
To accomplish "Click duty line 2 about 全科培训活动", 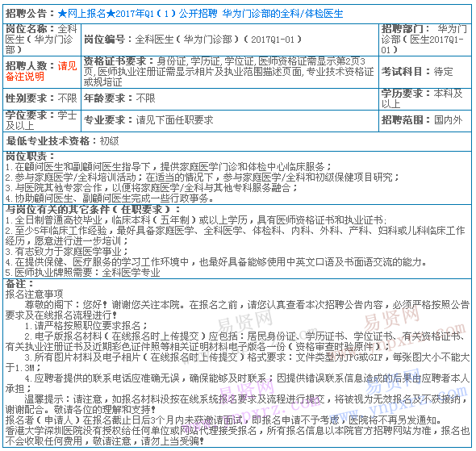I will (x=202, y=177).
